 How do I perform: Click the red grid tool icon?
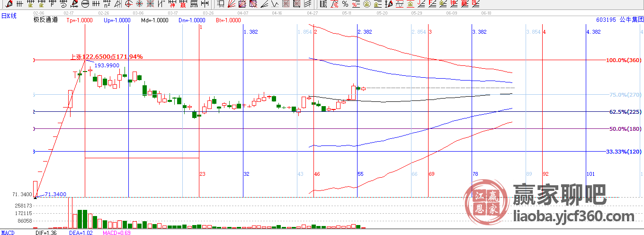click(286, 4)
